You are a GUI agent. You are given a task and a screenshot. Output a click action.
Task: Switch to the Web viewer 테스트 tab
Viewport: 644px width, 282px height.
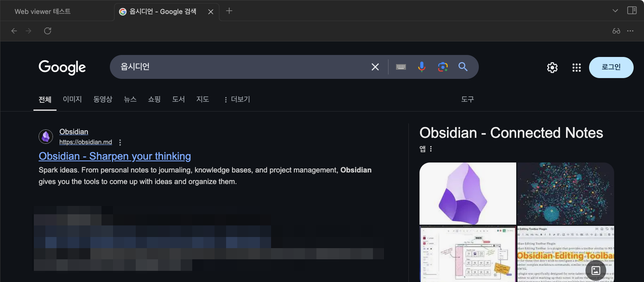tap(43, 12)
